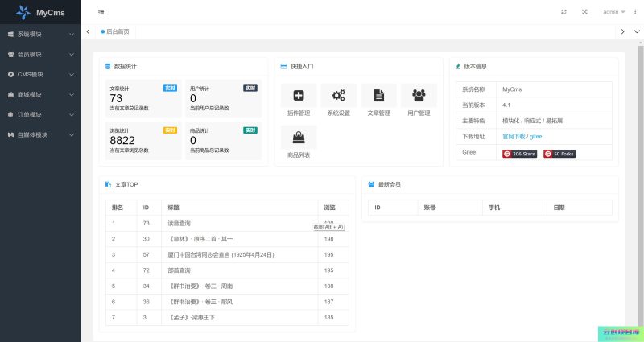This screenshot has height=342, width=644.
Task: Open the 订单模块 menu
Action: (x=40, y=114)
